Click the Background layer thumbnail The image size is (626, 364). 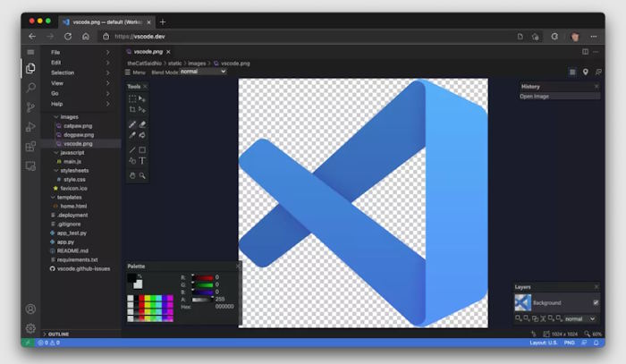pyautogui.click(x=522, y=302)
